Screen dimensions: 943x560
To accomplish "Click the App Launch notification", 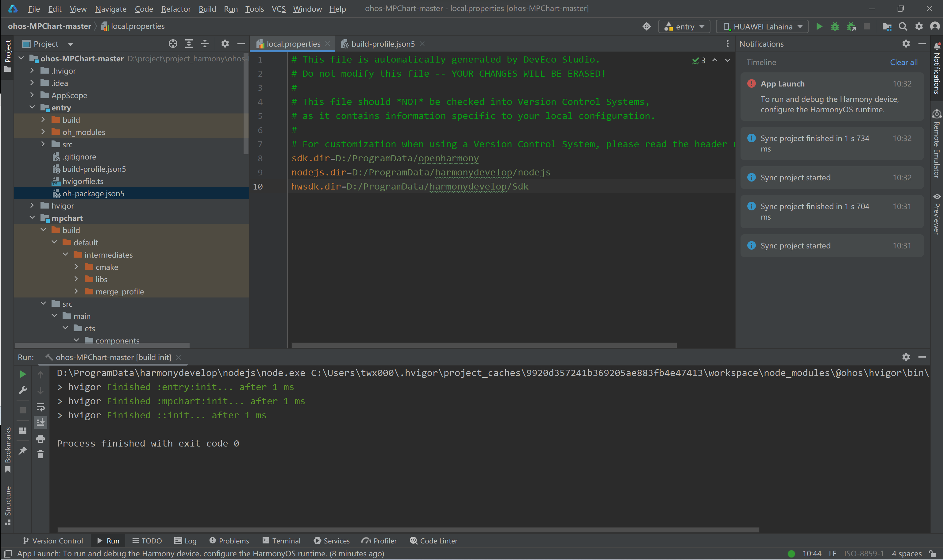I will click(832, 97).
